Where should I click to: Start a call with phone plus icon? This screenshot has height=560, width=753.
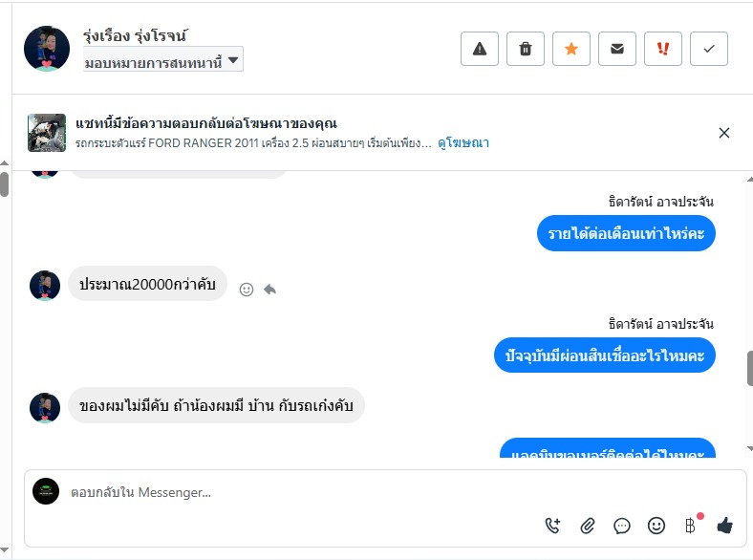(552, 525)
